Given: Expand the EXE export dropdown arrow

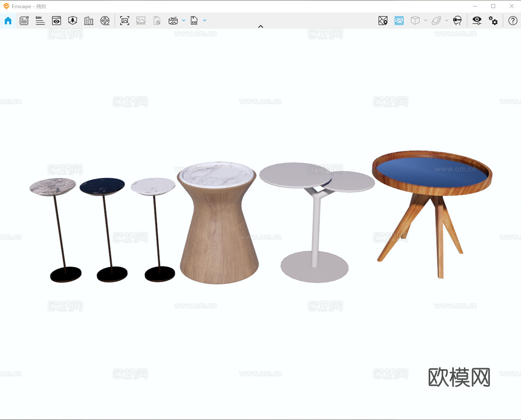Looking at the screenshot, I should pos(205,20).
